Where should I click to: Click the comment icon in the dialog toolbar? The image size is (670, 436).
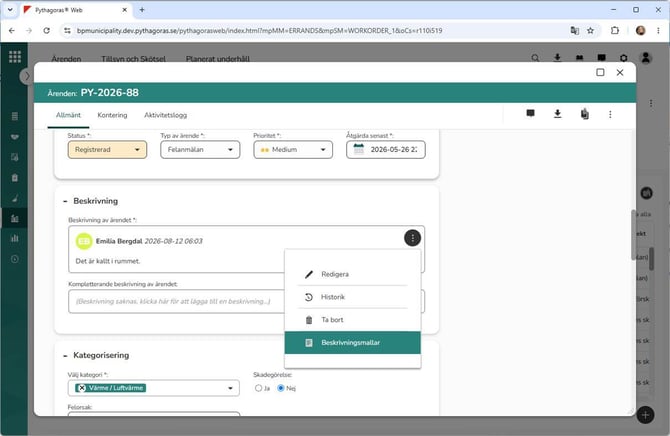[x=530, y=114]
